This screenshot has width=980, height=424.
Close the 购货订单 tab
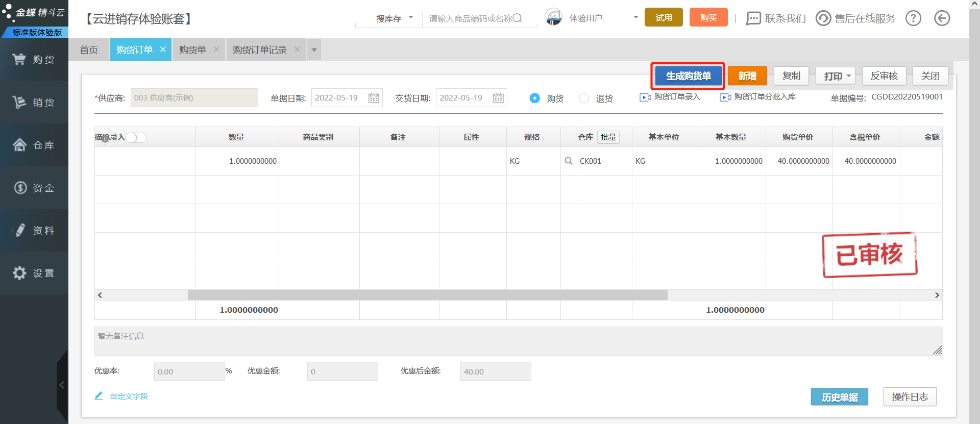click(163, 49)
